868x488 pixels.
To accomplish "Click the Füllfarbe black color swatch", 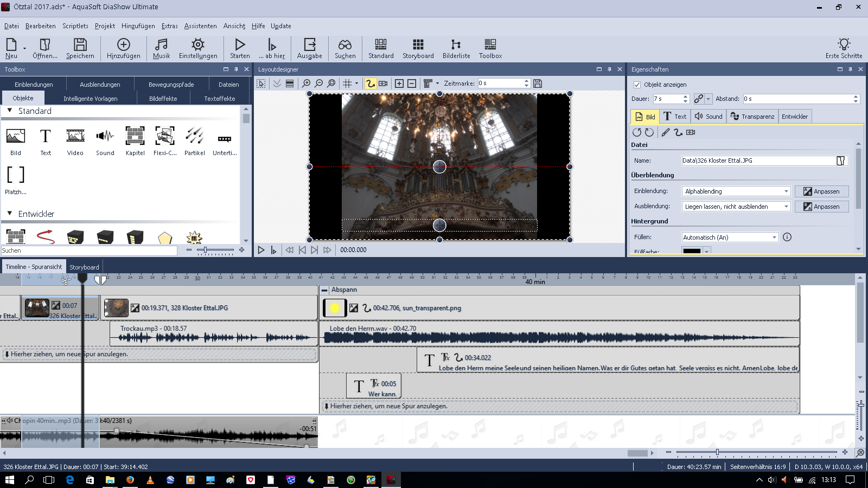I will tap(692, 252).
